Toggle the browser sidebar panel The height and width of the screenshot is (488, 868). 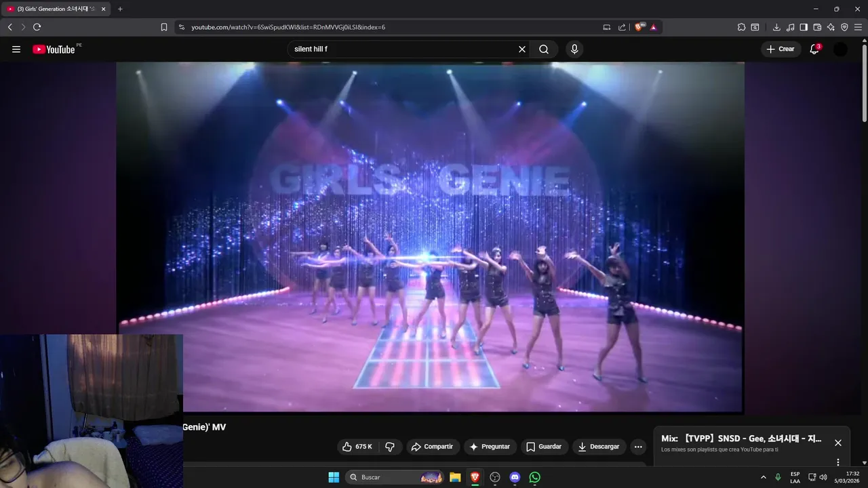804,27
